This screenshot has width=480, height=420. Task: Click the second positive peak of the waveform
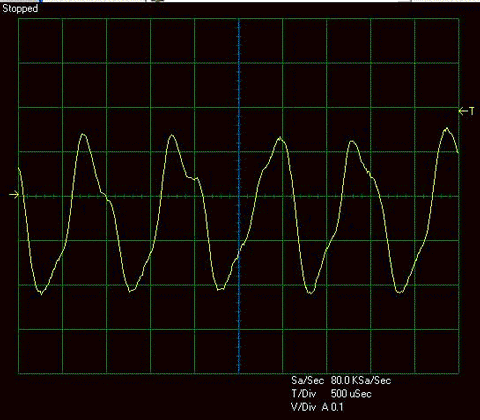coord(172,135)
